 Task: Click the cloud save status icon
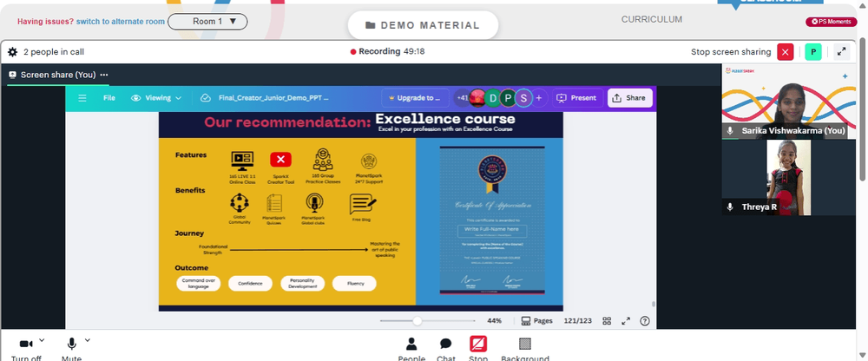(206, 98)
